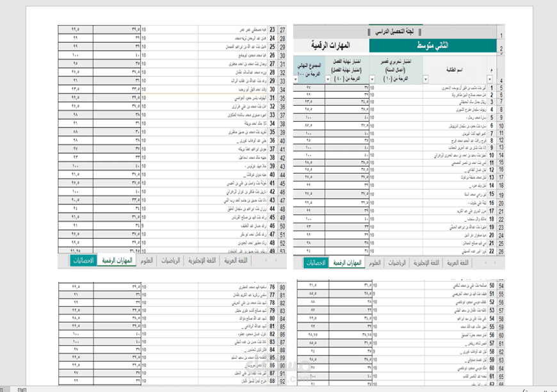Click the value 9 in serial 46 row
This screenshot has width=557, height=392.
click(143, 225)
